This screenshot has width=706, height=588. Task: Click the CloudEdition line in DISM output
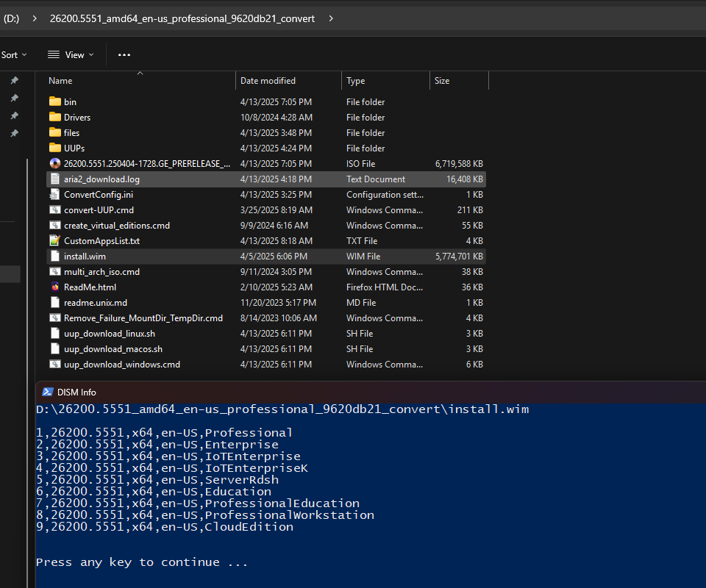[x=165, y=527]
